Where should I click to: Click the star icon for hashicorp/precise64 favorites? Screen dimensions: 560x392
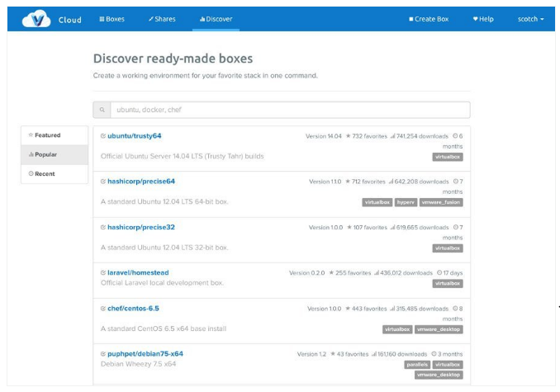coord(348,182)
